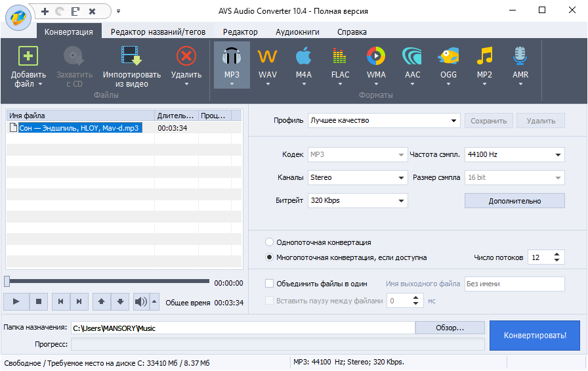588x371 pixels.
Task: Open dropdown arrow under MP3 format
Action: 232,85
